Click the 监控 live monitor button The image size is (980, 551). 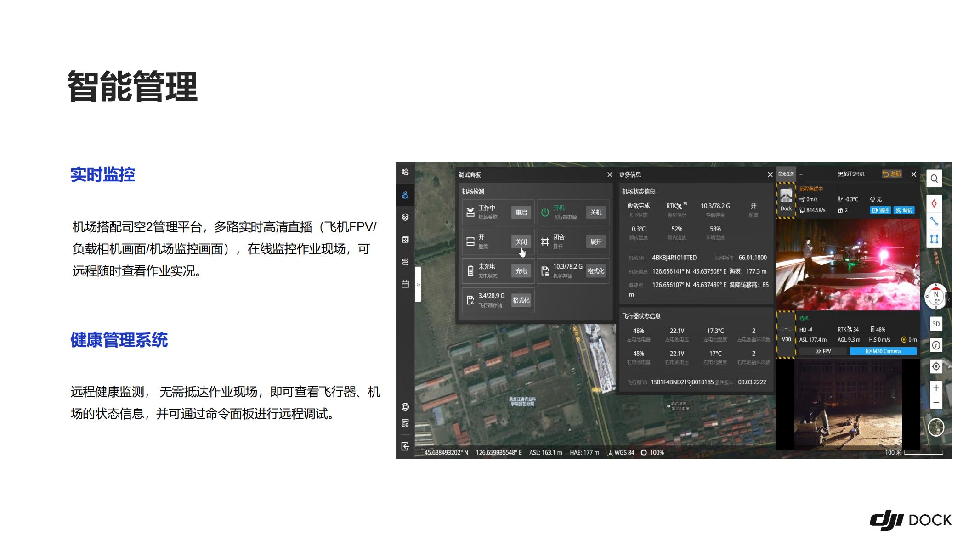click(880, 210)
